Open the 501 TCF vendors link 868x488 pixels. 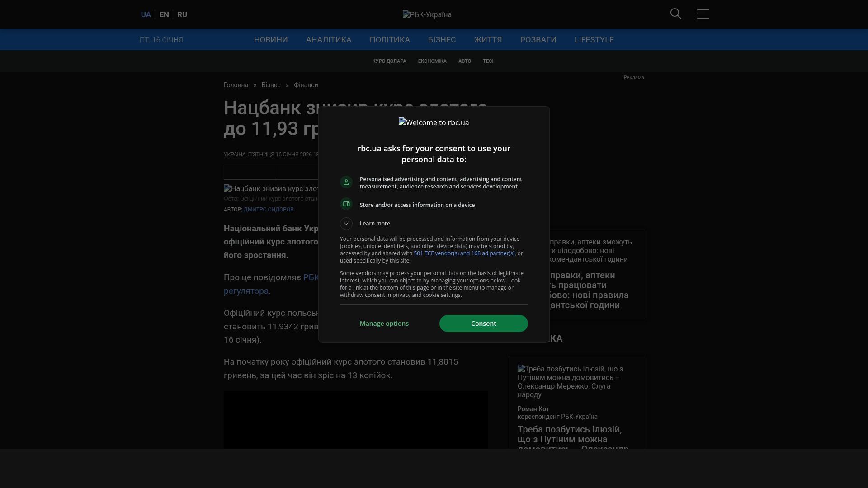pyautogui.click(x=464, y=253)
